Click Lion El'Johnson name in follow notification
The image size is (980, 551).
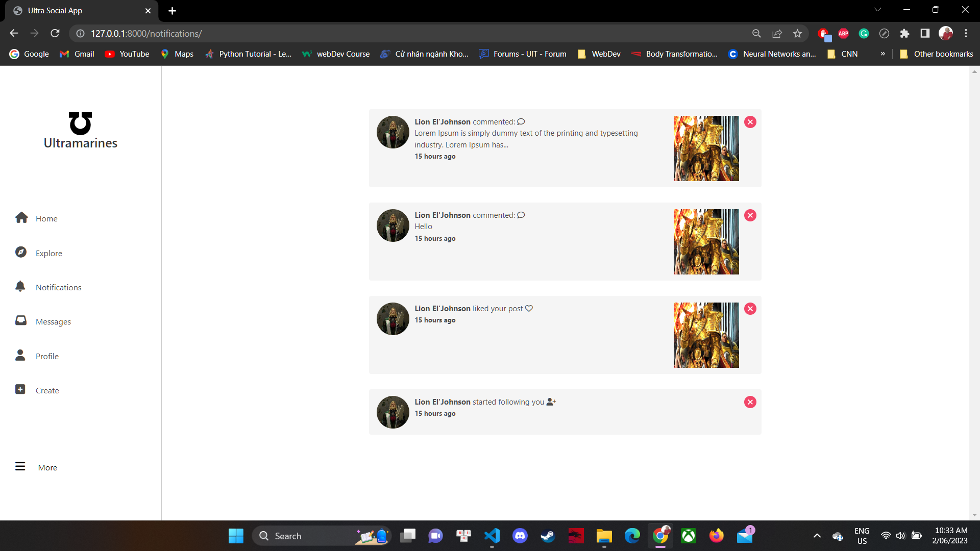(442, 402)
